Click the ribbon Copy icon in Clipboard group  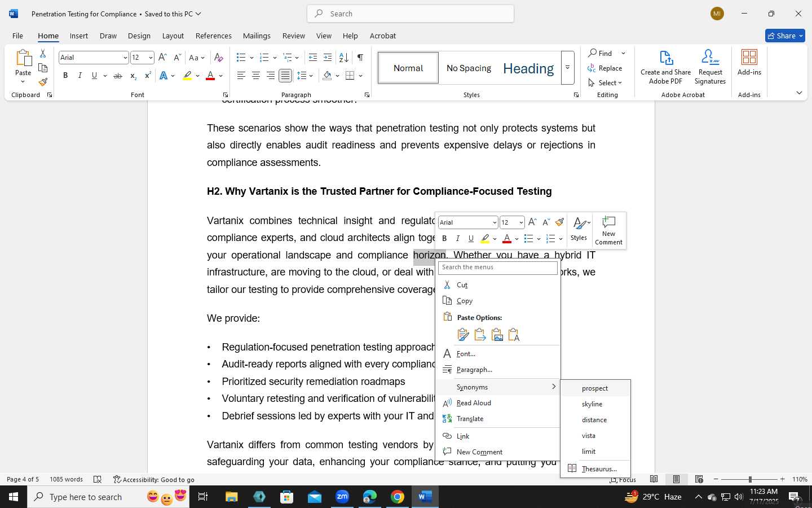43,68
